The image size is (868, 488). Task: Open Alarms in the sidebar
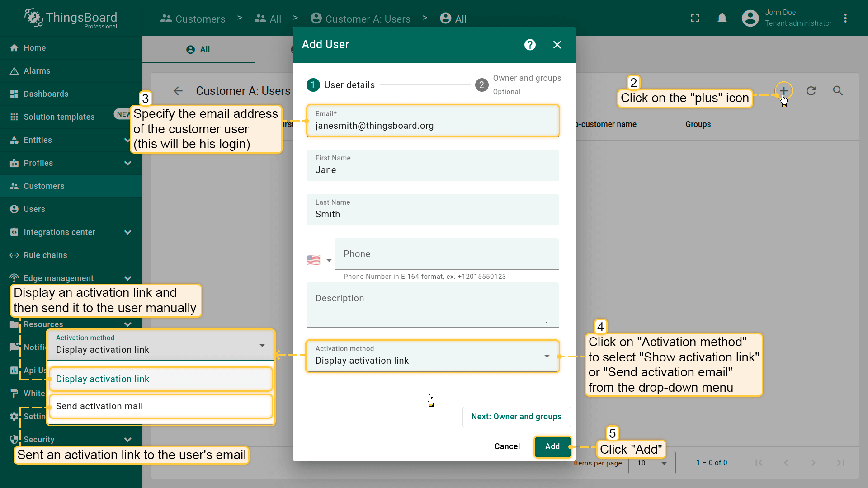(x=37, y=71)
